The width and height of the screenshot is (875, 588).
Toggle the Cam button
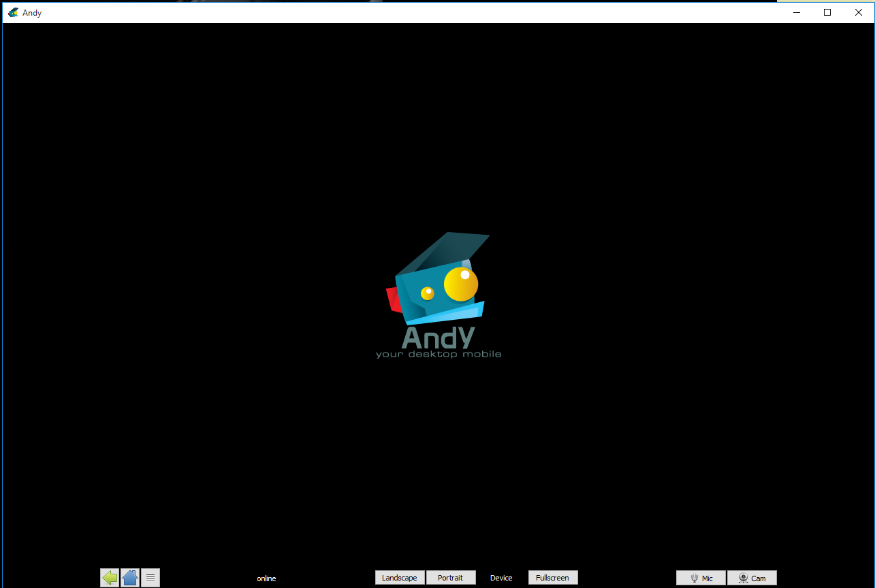752,578
